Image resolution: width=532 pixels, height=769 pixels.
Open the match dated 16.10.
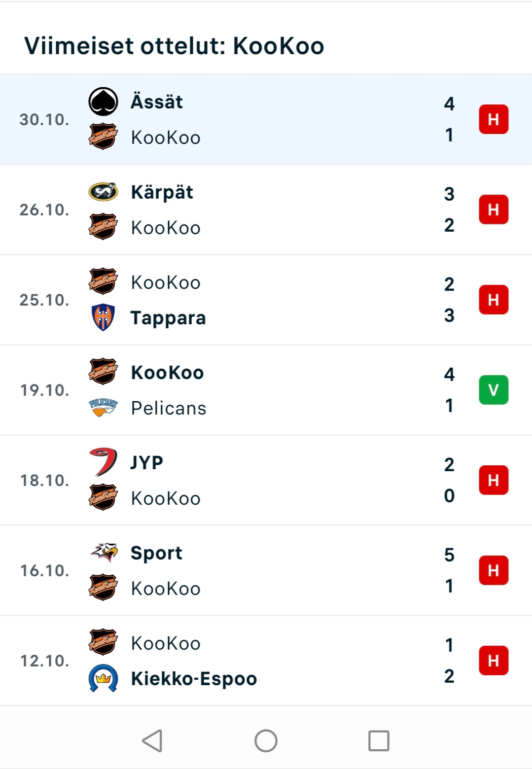point(266,570)
